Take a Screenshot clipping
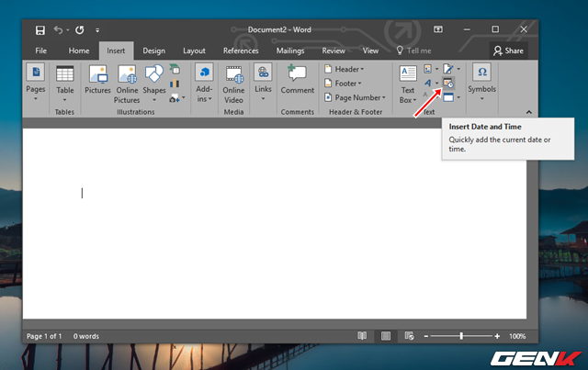The width and height of the screenshot is (588, 370). [177, 98]
